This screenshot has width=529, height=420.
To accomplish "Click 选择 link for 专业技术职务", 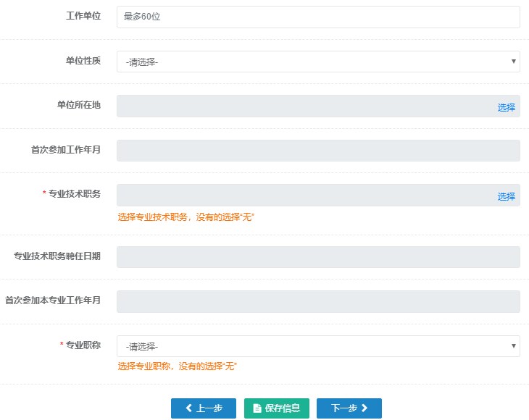I will coord(506,196).
